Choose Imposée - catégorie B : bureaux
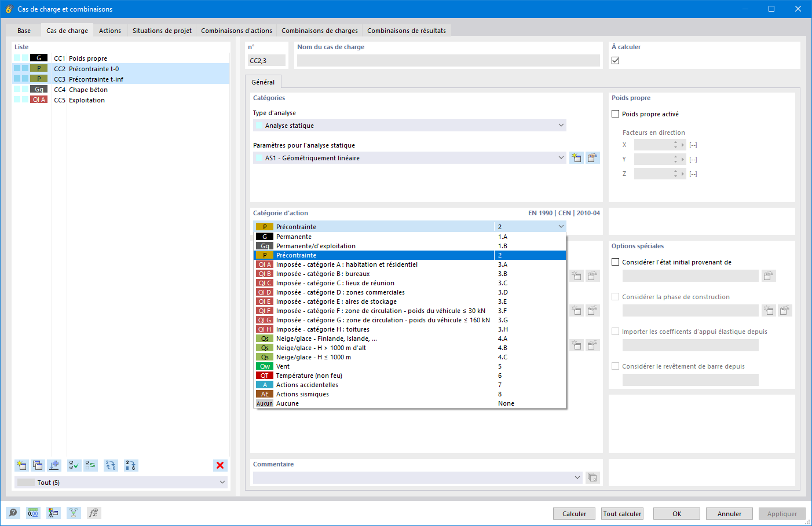The height and width of the screenshot is (526, 812). pyautogui.click(x=409, y=274)
